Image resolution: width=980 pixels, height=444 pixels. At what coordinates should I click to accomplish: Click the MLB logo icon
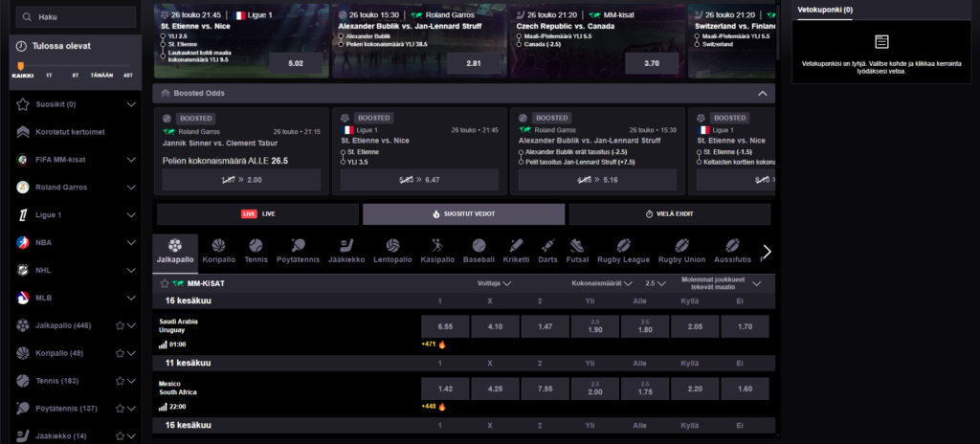[x=23, y=298]
